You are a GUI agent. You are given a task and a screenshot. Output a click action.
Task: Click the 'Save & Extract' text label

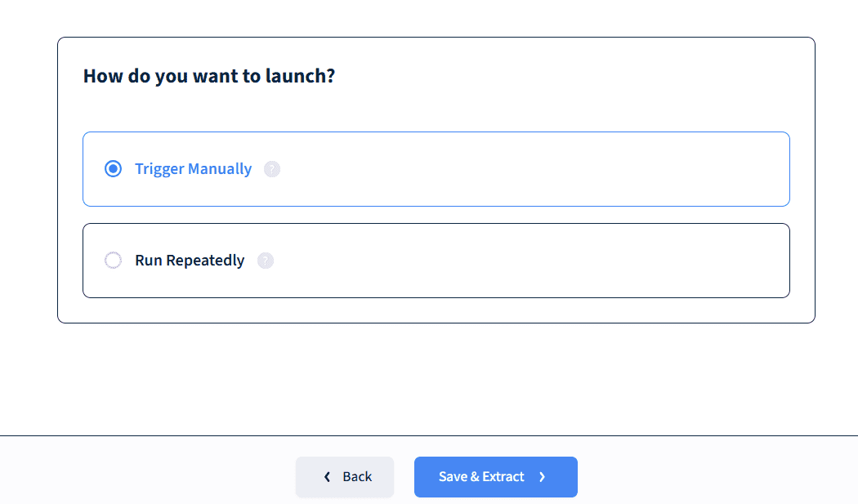click(x=481, y=477)
